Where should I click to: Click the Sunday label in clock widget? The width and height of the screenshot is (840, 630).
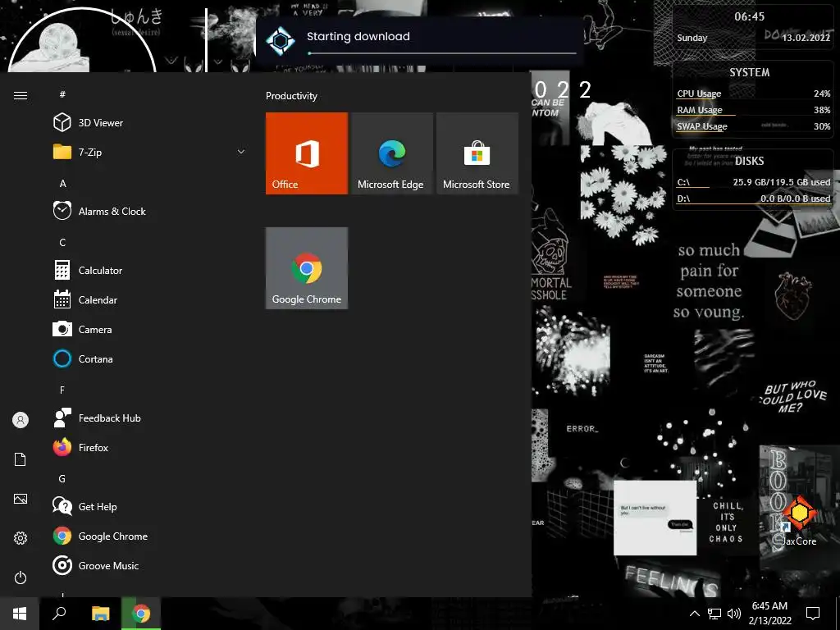[x=692, y=38]
